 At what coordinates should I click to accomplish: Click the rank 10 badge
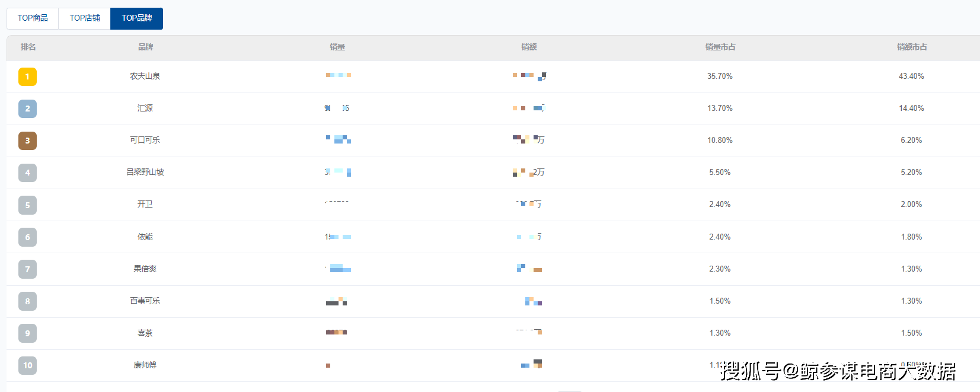pos(27,365)
